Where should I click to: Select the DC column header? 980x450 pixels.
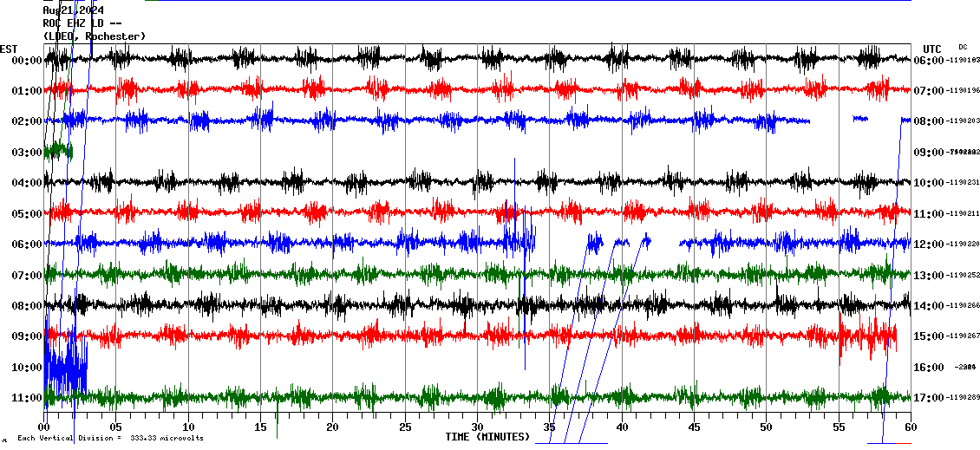[963, 47]
